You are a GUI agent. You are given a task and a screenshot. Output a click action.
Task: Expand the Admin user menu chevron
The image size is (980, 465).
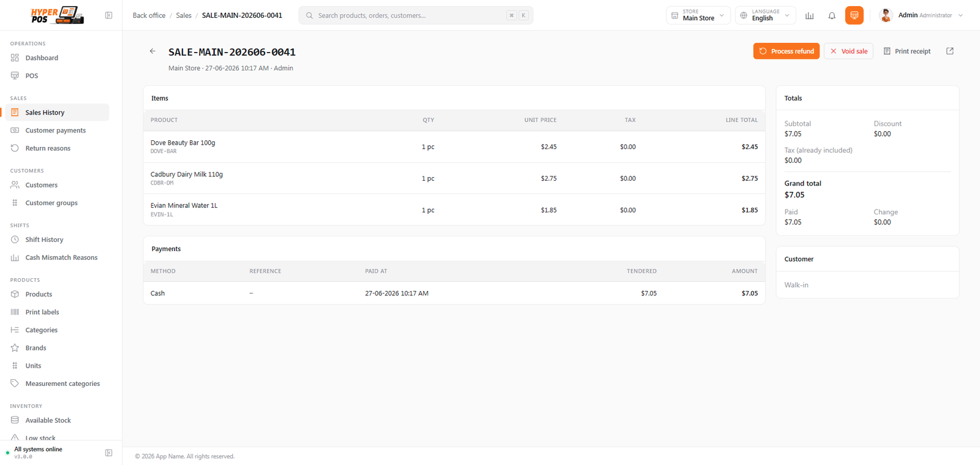(960, 15)
